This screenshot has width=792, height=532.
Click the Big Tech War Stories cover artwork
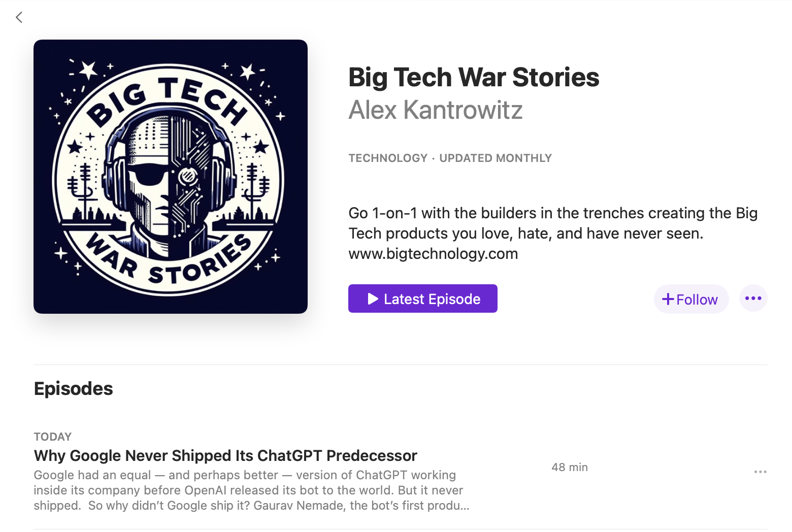tap(171, 177)
